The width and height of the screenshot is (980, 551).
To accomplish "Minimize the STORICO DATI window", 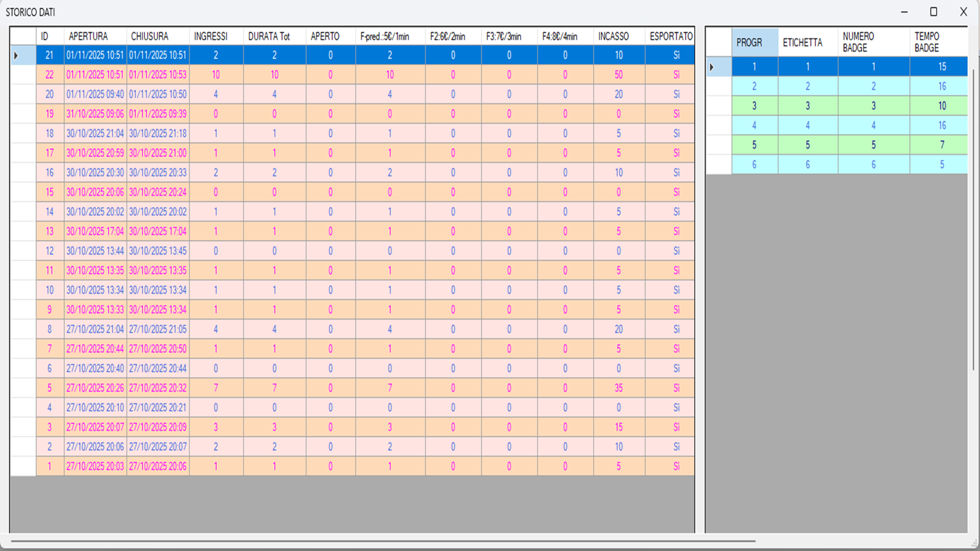I will (x=904, y=12).
